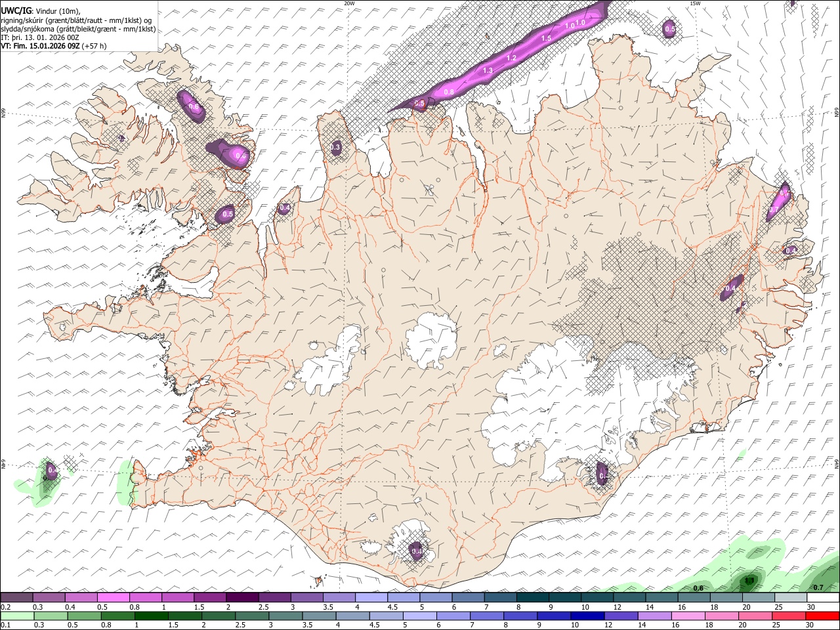Click the '20W' longitude label
The width and height of the screenshot is (840, 630).
(349, 3)
